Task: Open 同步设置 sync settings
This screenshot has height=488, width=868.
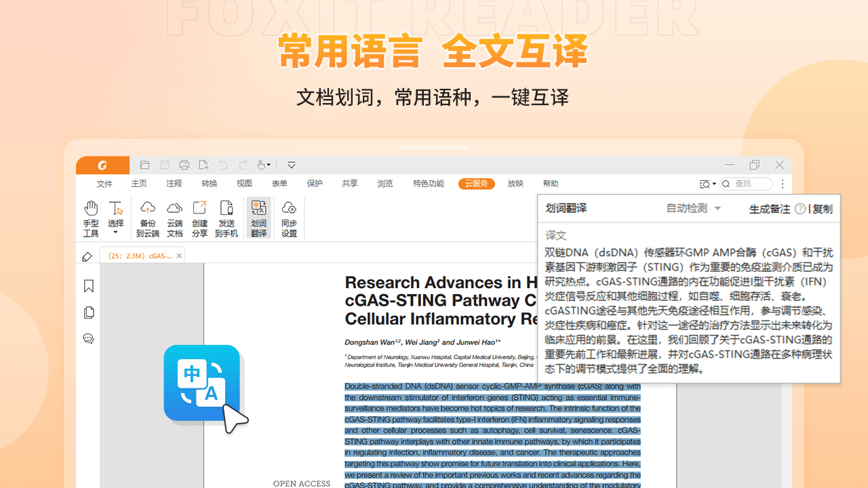Action: [x=290, y=218]
